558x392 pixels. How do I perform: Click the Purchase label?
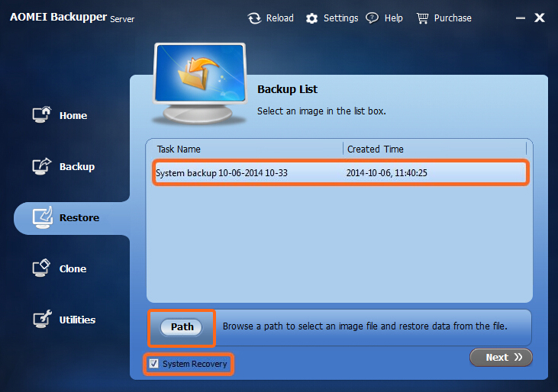point(453,18)
